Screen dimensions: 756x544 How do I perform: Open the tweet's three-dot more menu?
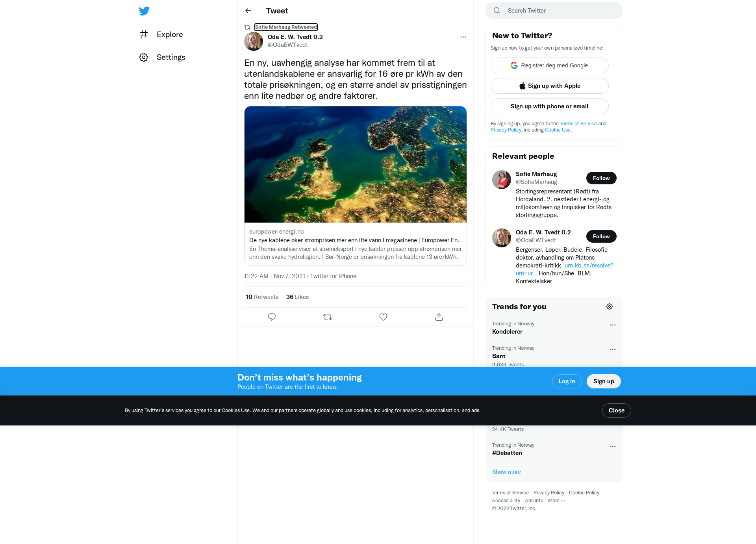coord(463,37)
